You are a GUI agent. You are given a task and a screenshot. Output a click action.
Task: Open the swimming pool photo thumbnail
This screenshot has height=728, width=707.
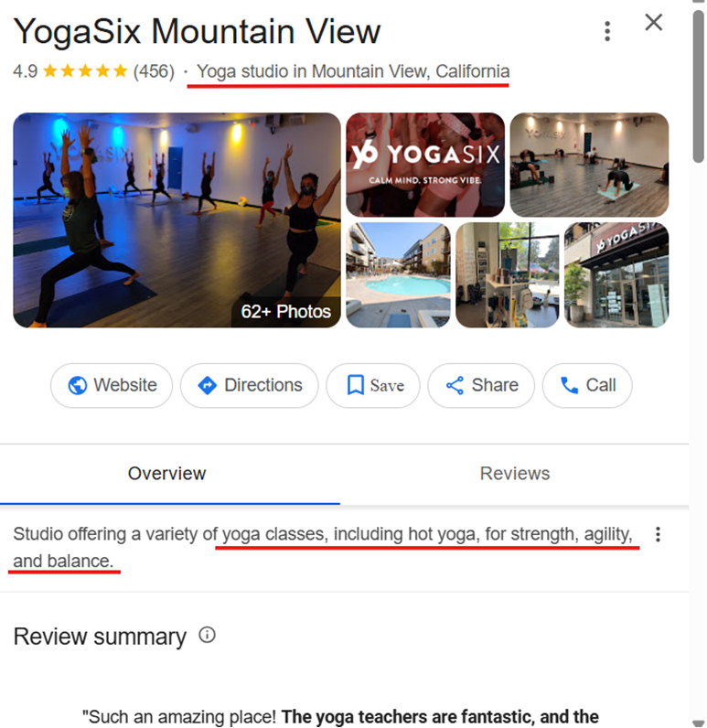point(398,275)
